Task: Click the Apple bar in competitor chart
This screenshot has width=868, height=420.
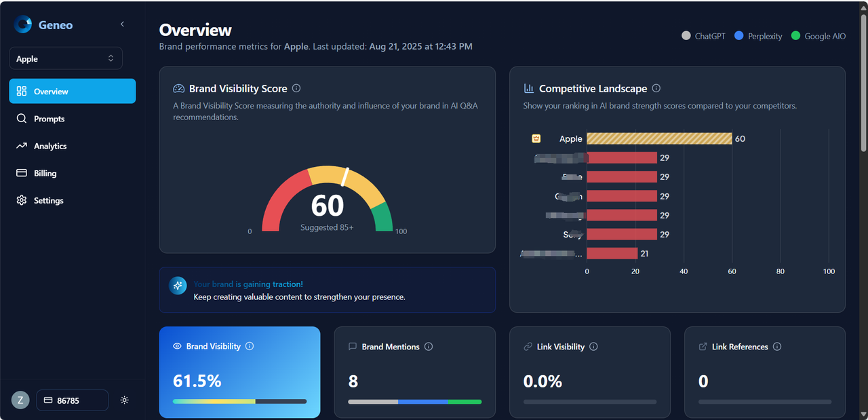Action: (x=659, y=138)
